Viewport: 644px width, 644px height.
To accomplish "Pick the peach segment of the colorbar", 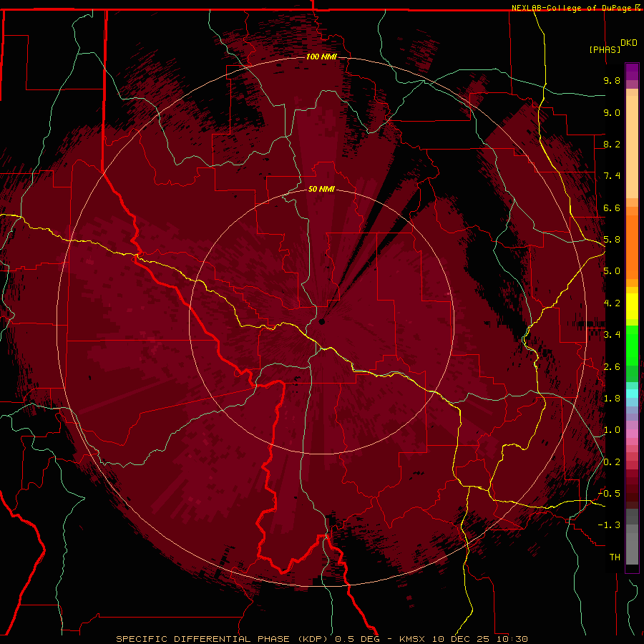I will coord(632,146).
